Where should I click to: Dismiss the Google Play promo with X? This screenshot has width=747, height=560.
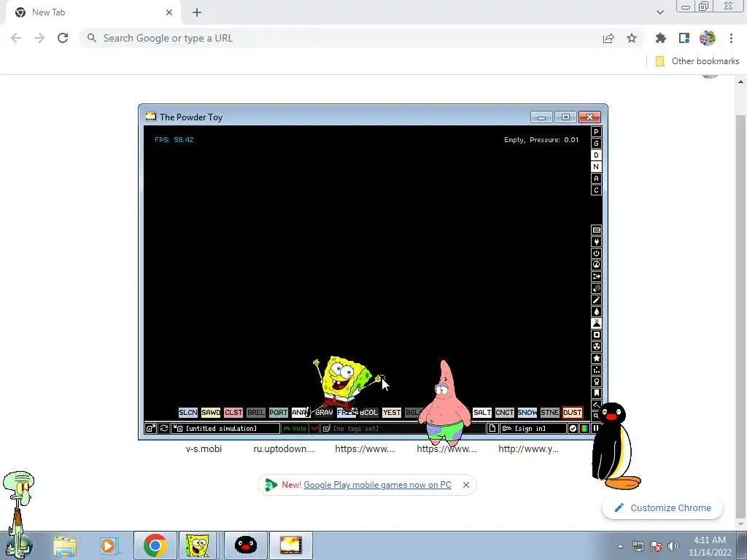pos(466,485)
